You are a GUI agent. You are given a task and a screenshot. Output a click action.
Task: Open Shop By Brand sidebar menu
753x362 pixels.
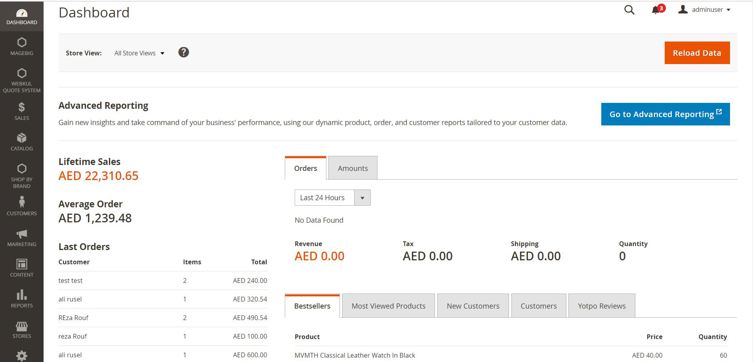(22, 175)
